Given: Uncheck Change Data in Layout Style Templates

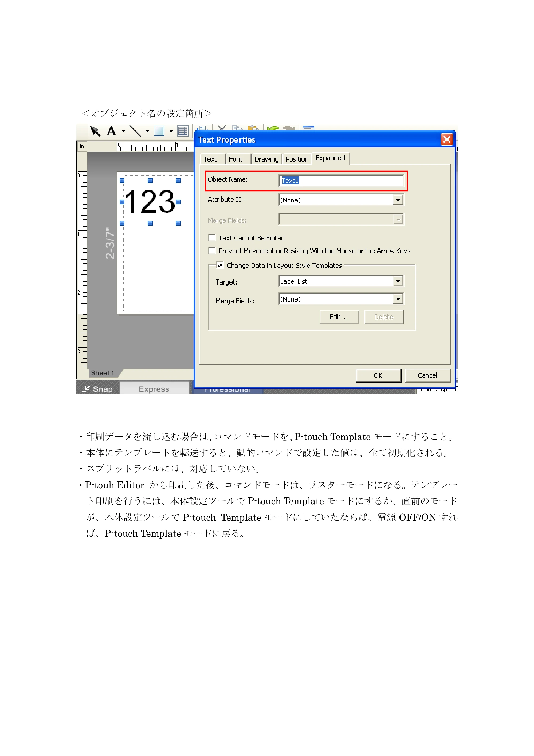Looking at the screenshot, I should (220, 265).
